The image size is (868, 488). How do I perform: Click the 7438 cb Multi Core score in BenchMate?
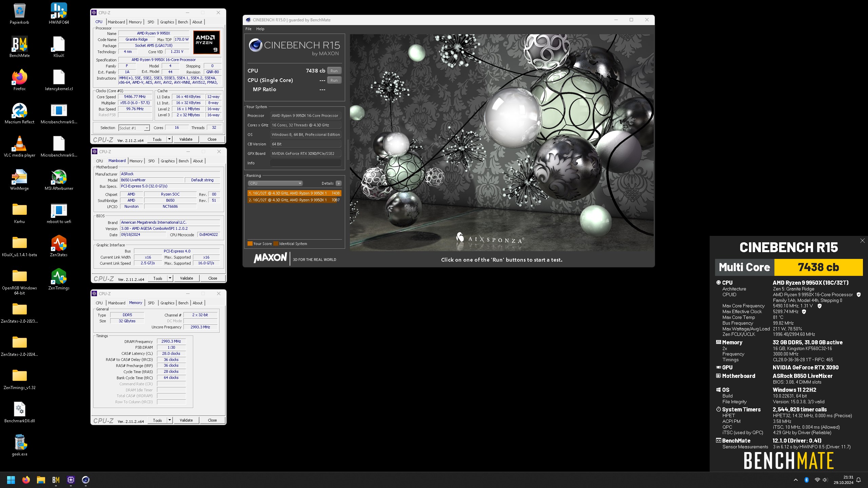(x=818, y=267)
